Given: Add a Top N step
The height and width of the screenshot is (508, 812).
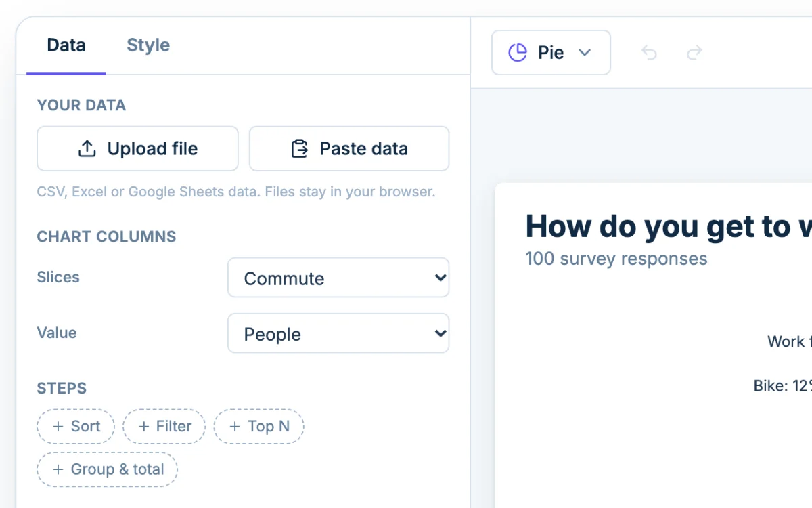Looking at the screenshot, I should tap(258, 426).
